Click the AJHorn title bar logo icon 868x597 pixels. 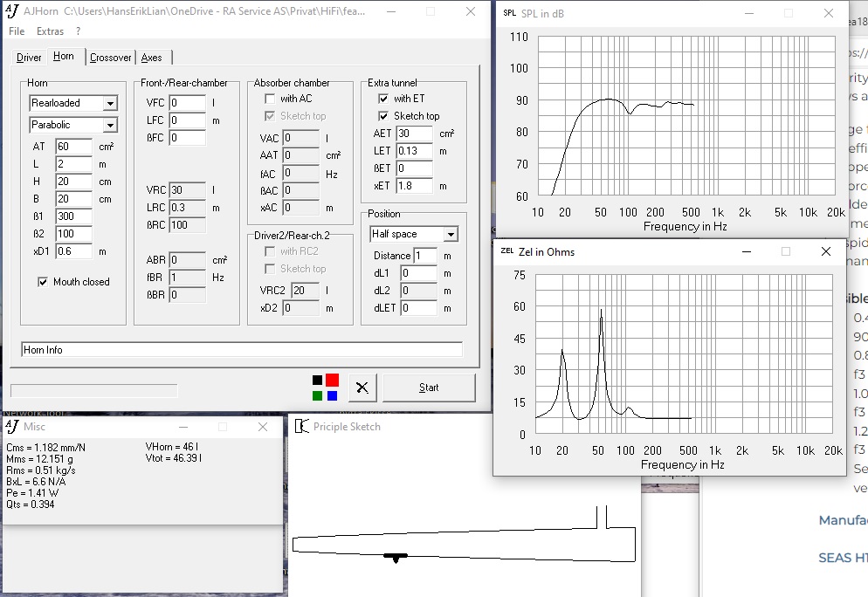(12, 11)
